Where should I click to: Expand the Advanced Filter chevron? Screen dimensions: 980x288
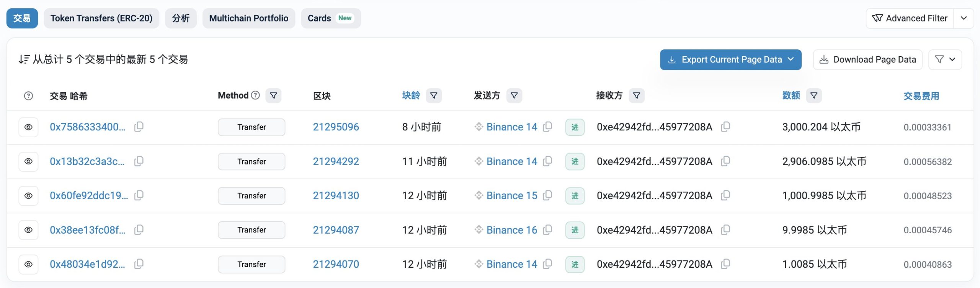tap(964, 18)
